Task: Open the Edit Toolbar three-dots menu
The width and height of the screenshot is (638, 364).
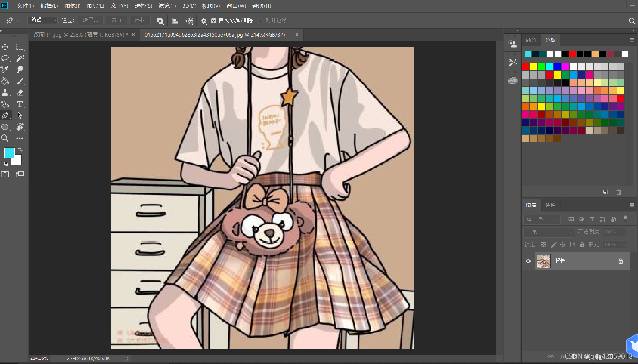Action: (x=20, y=138)
